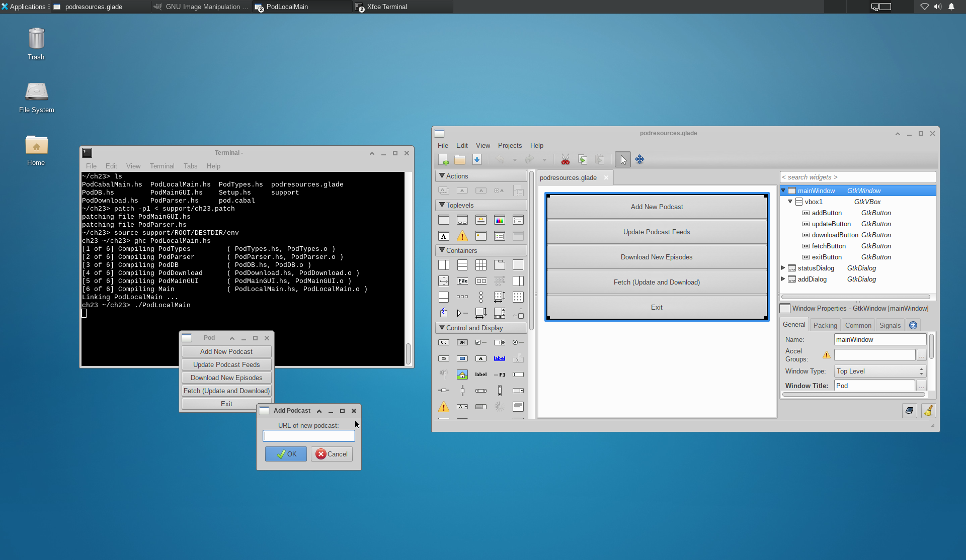Select the Toggle Button (ON) widget from the palette
This screenshot has width=966, height=560.
pyautogui.click(x=462, y=342)
